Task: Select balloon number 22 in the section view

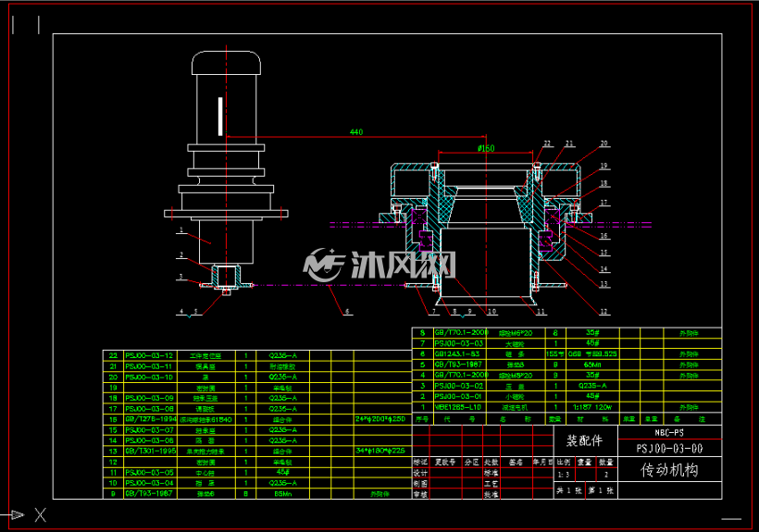Action: [547, 143]
